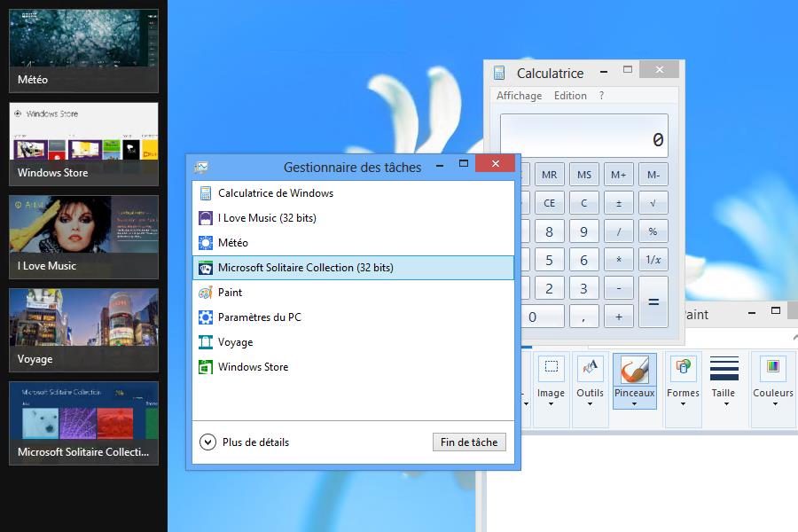Screen dimensions: 798x532
Task: Click the divide key on calculator
Action: tap(619, 231)
